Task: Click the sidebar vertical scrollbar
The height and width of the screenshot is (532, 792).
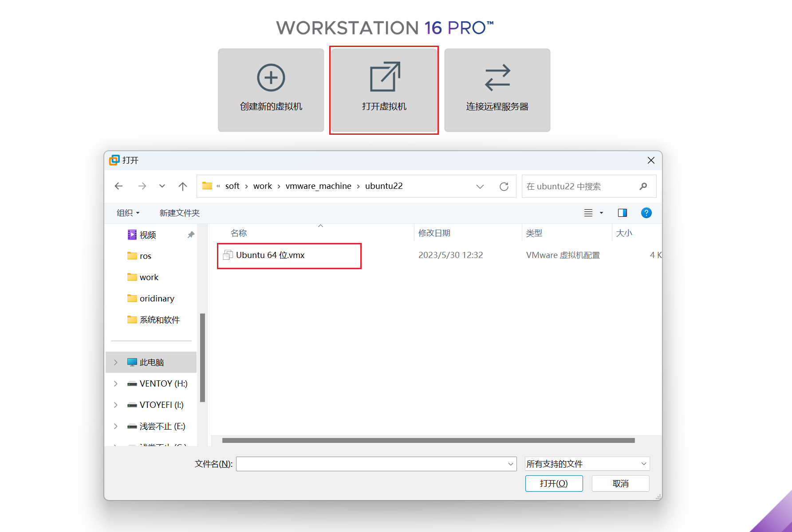Action: click(x=202, y=357)
